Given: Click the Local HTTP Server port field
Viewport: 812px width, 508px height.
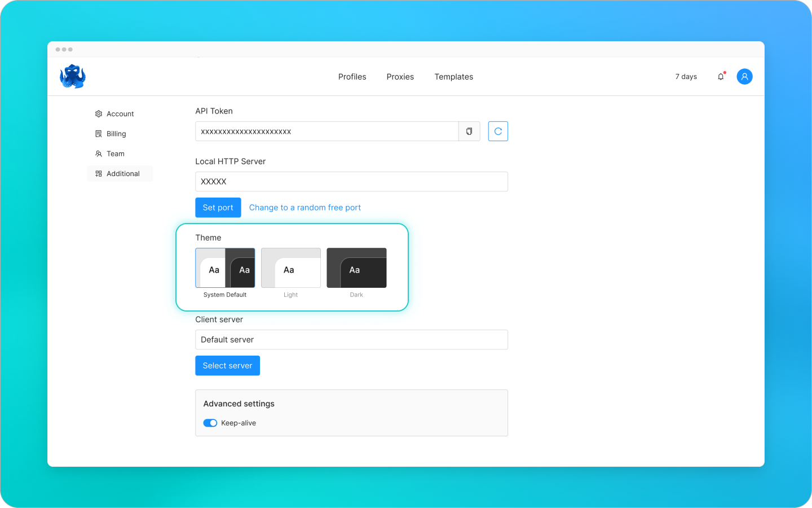Looking at the screenshot, I should (351, 181).
